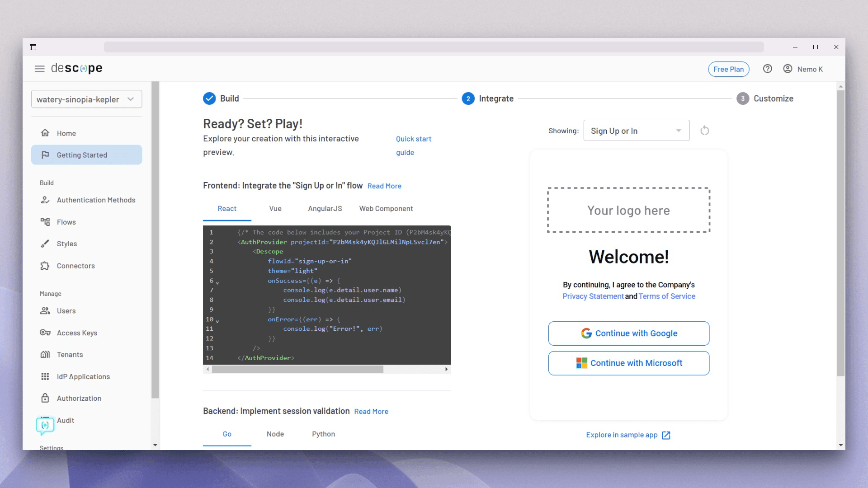
Task: Open the Sign Up or In flow dropdown
Action: 636,131
